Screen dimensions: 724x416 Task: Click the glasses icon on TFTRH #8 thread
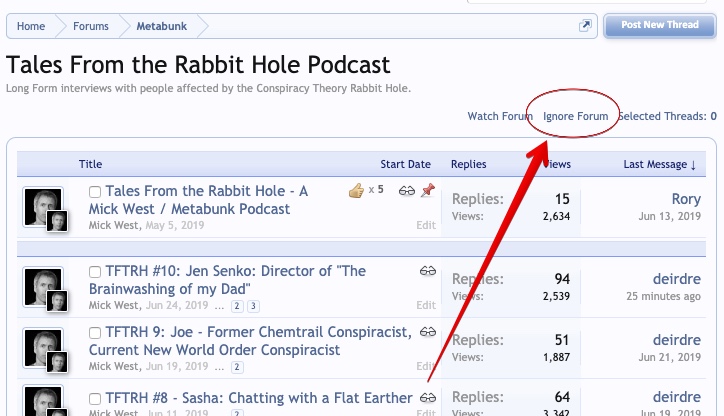[x=428, y=398]
